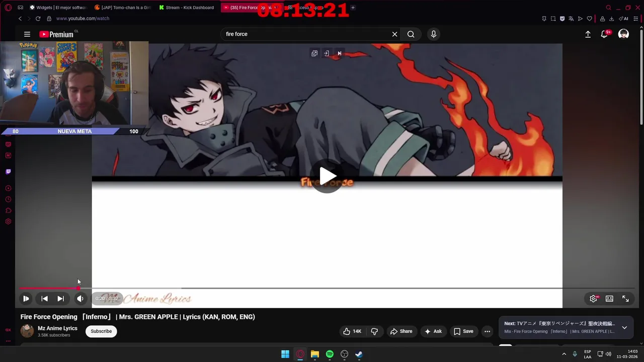Open Windows Start menu

(x=285, y=354)
